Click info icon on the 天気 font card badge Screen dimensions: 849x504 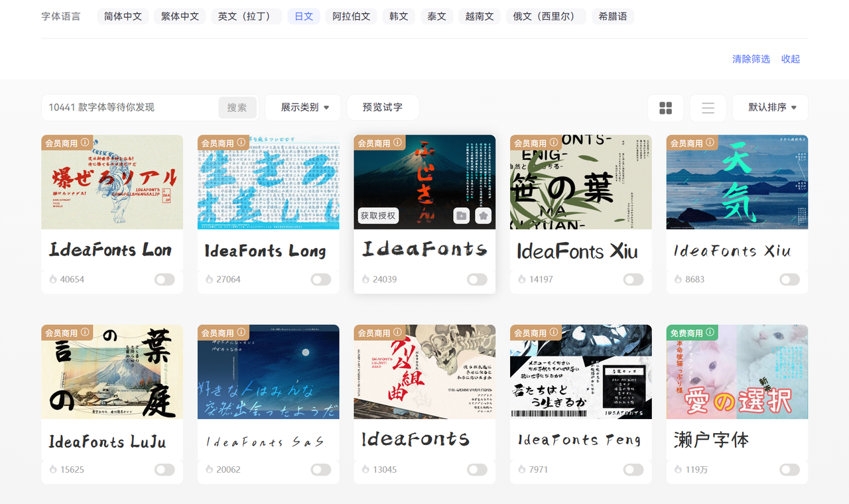pos(710,143)
